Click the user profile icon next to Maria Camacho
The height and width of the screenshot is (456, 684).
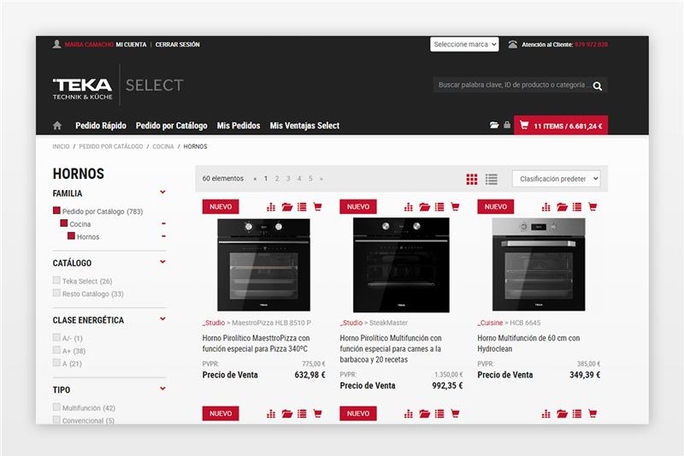[57, 44]
